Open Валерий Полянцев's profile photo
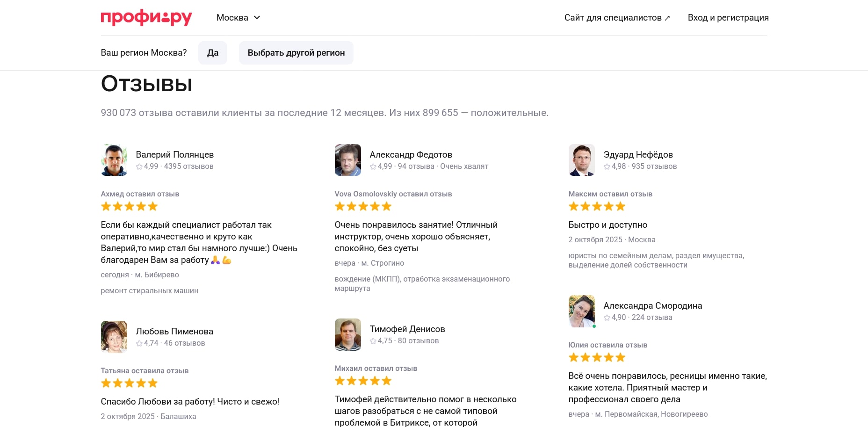 pyautogui.click(x=114, y=160)
